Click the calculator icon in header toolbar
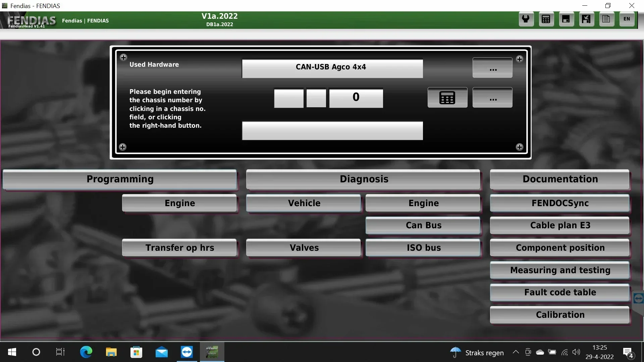The width and height of the screenshot is (644, 362). (546, 19)
